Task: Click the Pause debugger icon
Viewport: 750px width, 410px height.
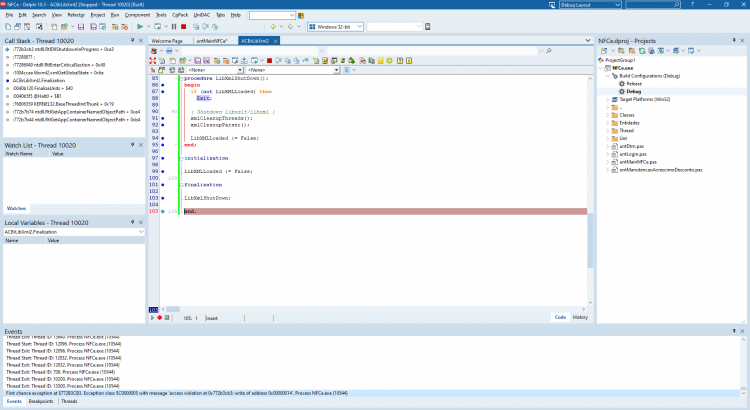Action: pyautogui.click(x=174, y=27)
